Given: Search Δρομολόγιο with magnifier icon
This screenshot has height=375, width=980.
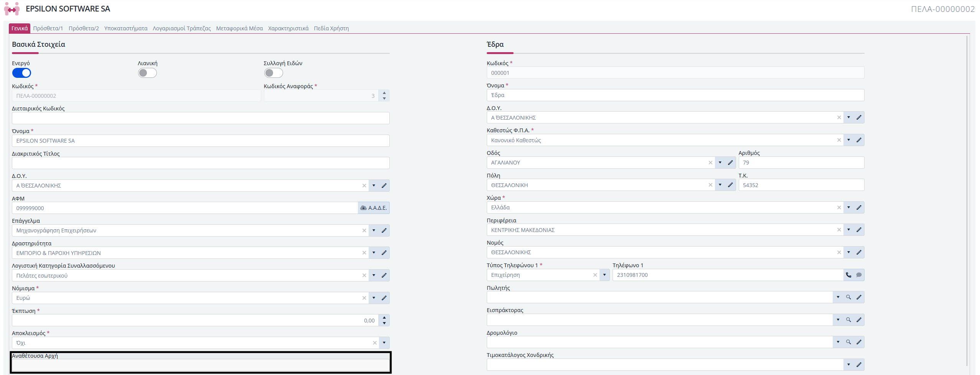Looking at the screenshot, I should click(848, 342).
